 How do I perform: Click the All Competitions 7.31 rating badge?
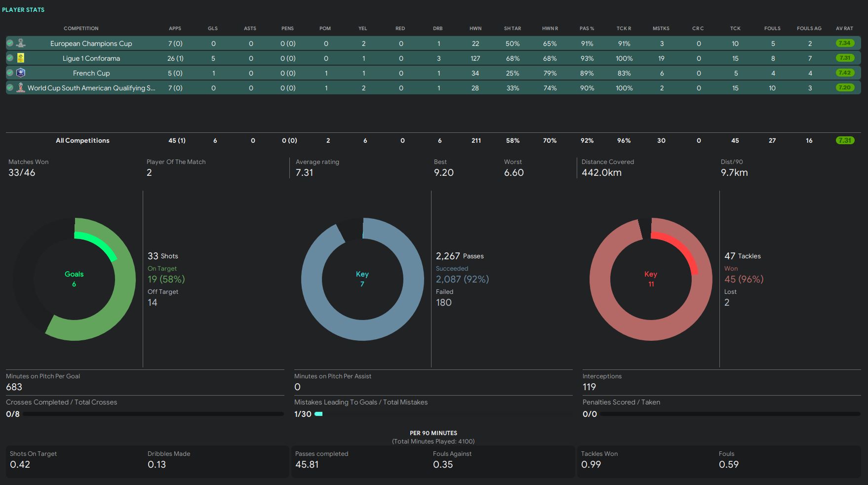click(845, 141)
